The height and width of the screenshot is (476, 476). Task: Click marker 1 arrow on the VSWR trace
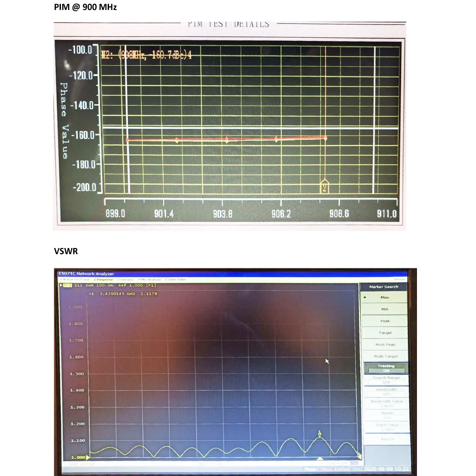[320, 433]
